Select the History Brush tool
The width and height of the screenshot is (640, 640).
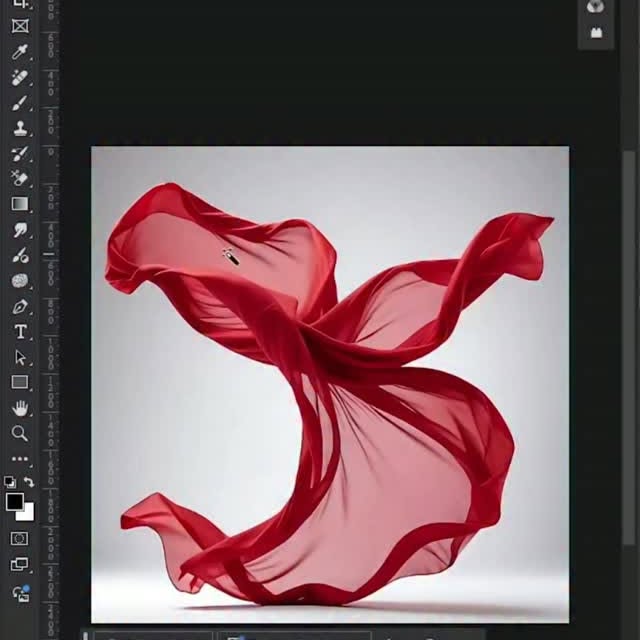click(20, 153)
